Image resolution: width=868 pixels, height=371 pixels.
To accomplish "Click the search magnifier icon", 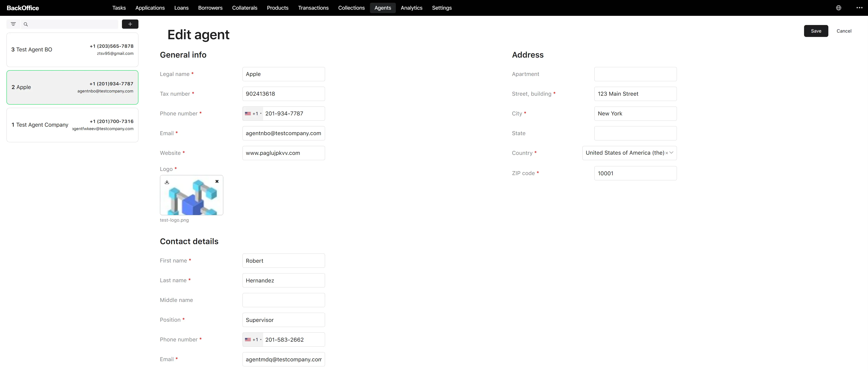I will [x=26, y=24].
